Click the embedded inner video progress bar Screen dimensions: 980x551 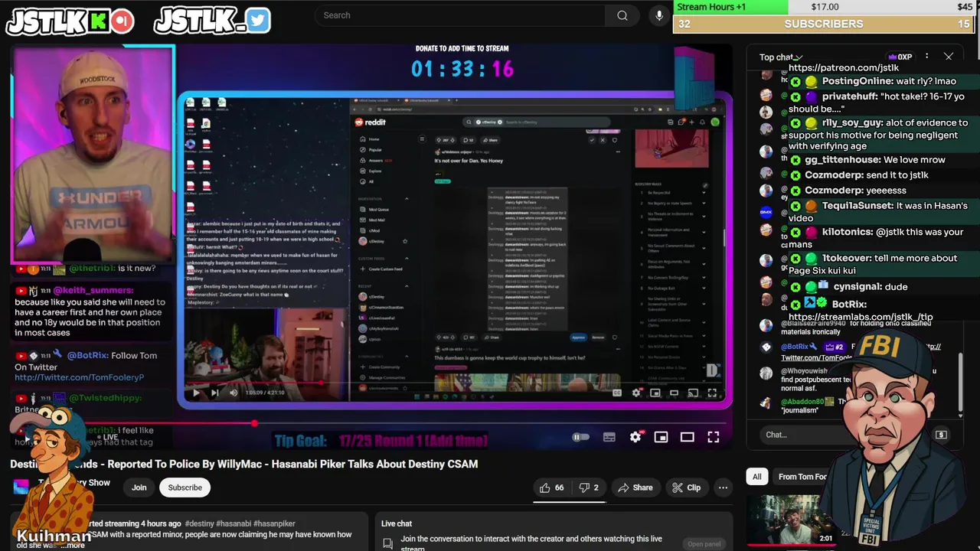click(x=456, y=382)
